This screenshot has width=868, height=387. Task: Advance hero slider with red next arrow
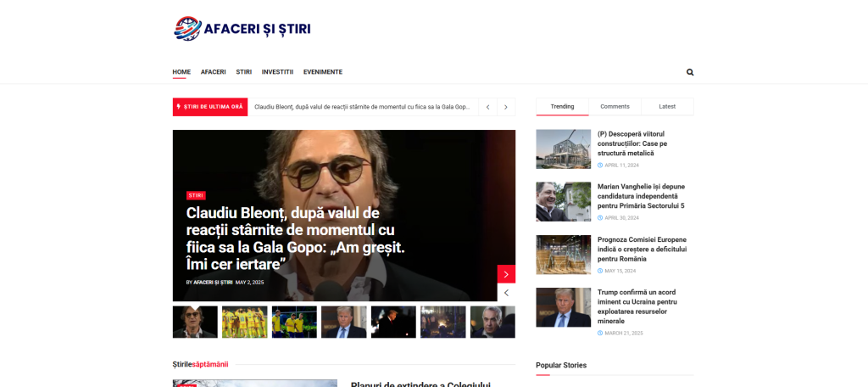[x=506, y=274]
